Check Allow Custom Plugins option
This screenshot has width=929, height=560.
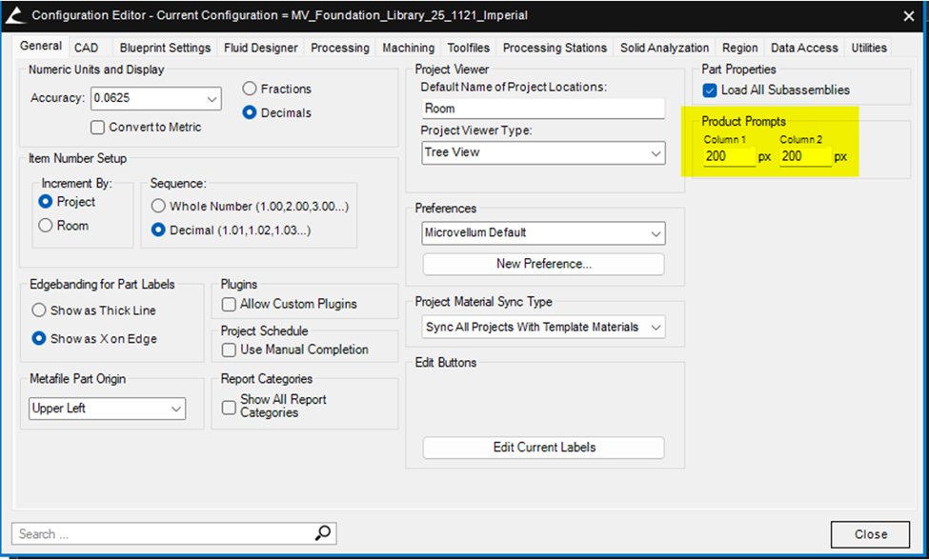tap(229, 304)
